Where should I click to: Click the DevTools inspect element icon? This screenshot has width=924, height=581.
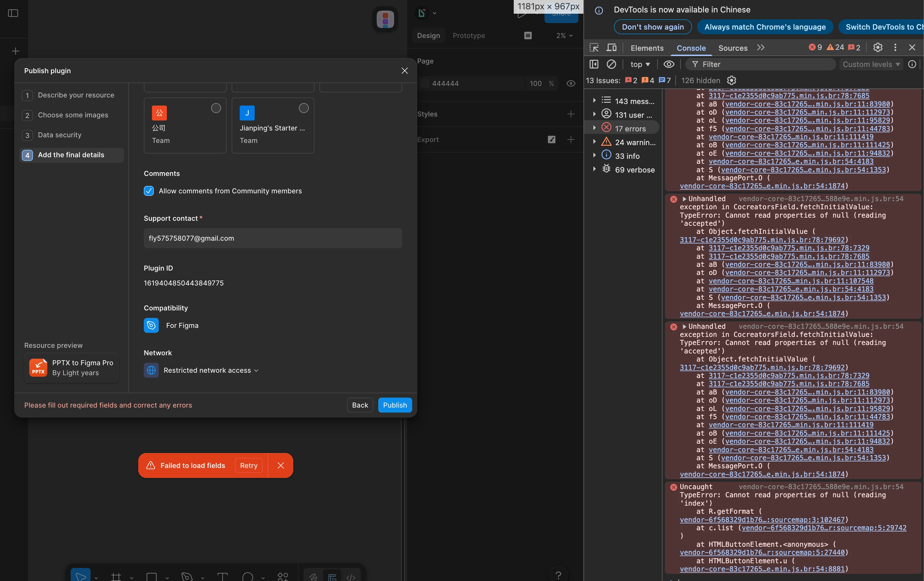click(594, 48)
